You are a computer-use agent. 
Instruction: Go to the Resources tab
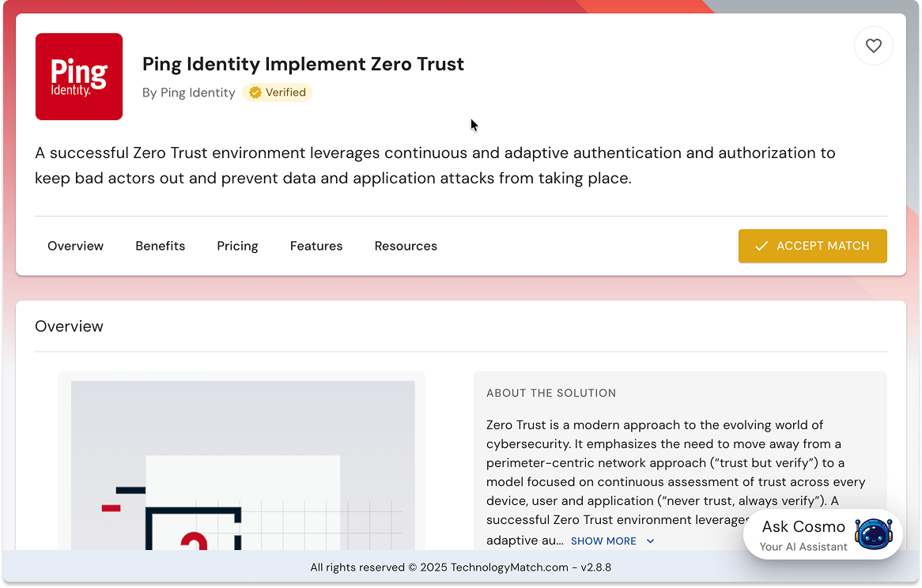pyautogui.click(x=406, y=246)
